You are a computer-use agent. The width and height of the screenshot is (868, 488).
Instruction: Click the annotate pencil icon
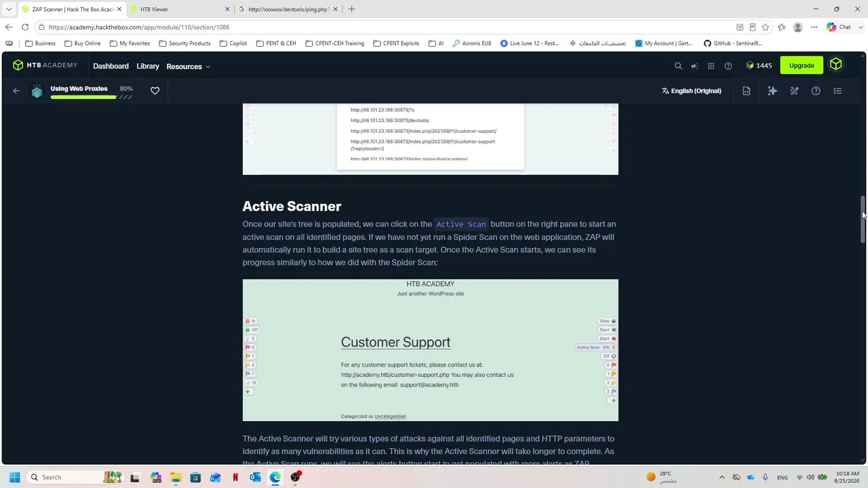[x=794, y=91]
